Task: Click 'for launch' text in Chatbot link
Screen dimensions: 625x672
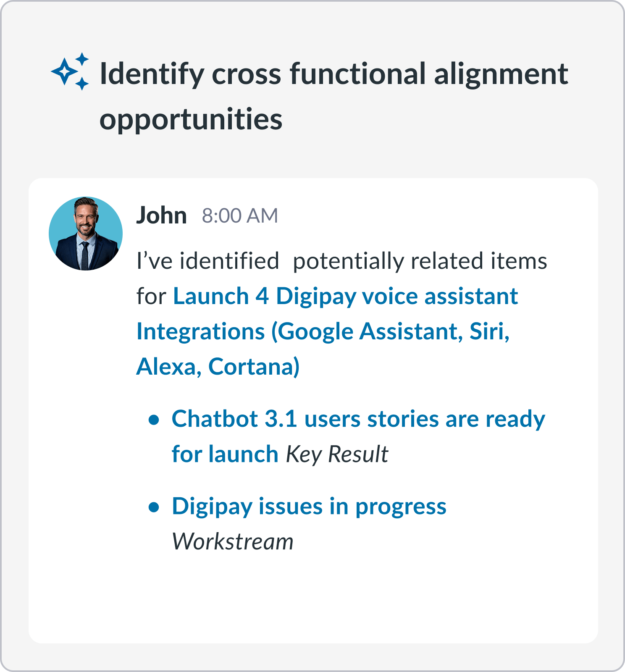Action: point(225,454)
